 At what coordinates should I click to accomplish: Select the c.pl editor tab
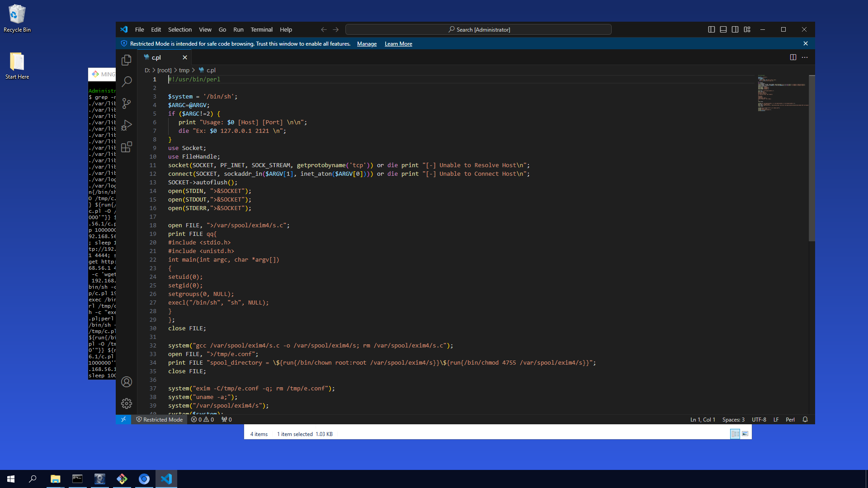tap(156, 57)
